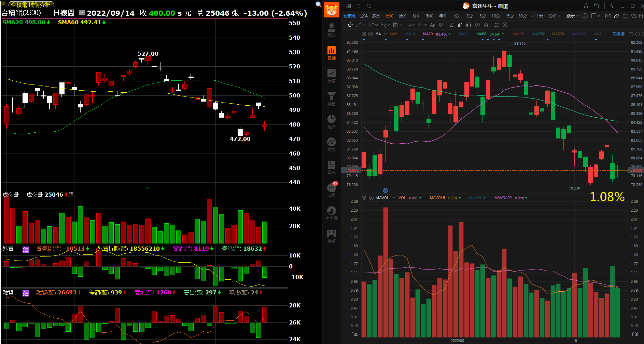Image resolution: width=644 pixels, height=344 pixels.
Task: Click the pencil drawing mode icon
Action: [x=616, y=16]
